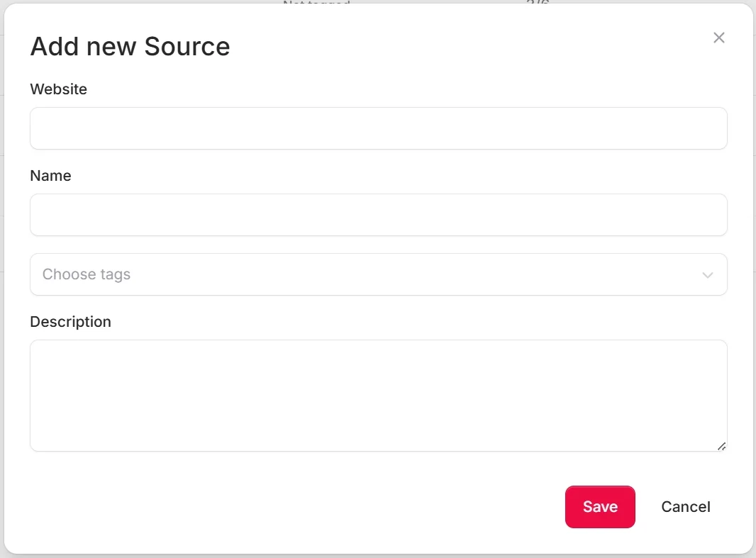Hit the red Save button
The height and width of the screenshot is (558, 756).
pyautogui.click(x=600, y=507)
